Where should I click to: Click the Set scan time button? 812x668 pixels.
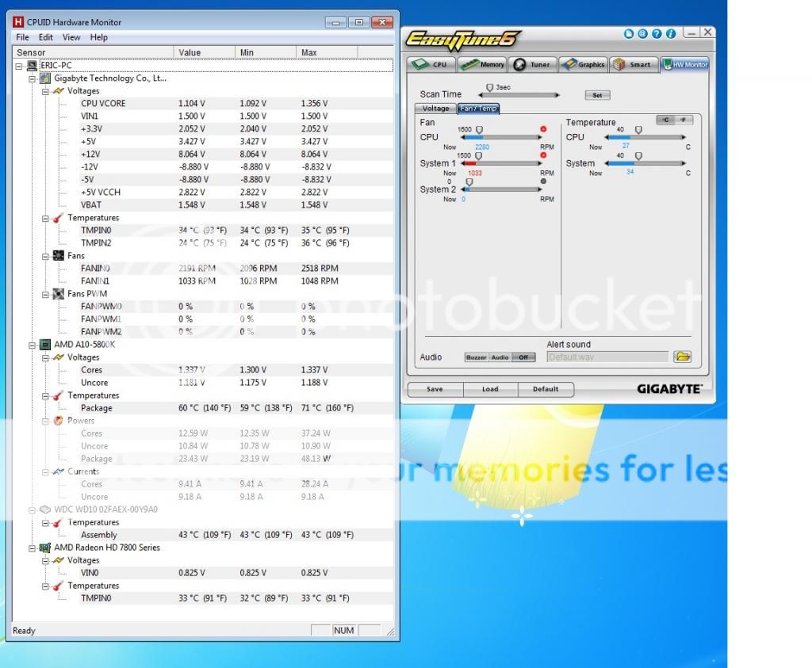pyautogui.click(x=597, y=95)
